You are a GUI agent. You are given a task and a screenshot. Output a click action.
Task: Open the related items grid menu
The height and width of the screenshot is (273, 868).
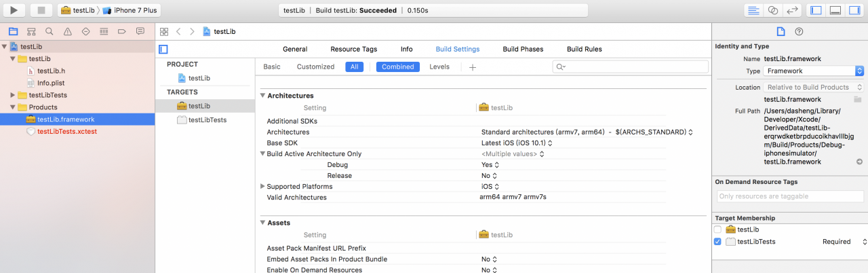pos(163,32)
